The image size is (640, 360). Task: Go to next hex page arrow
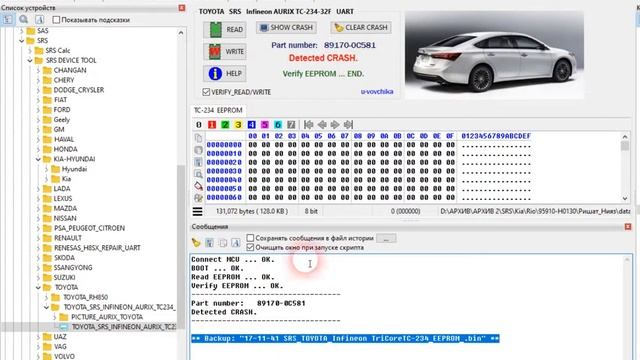[x=335, y=124]
